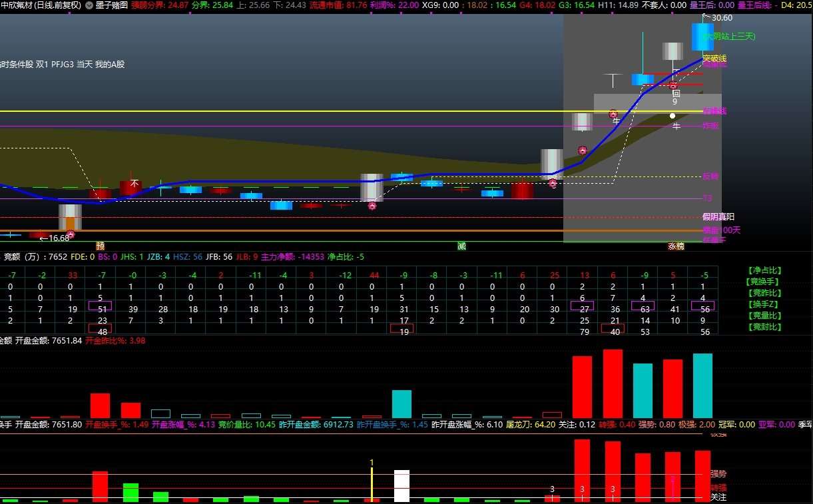
Task: Click the cyan bar in the middle volume panel
Action: pos(402,404)
